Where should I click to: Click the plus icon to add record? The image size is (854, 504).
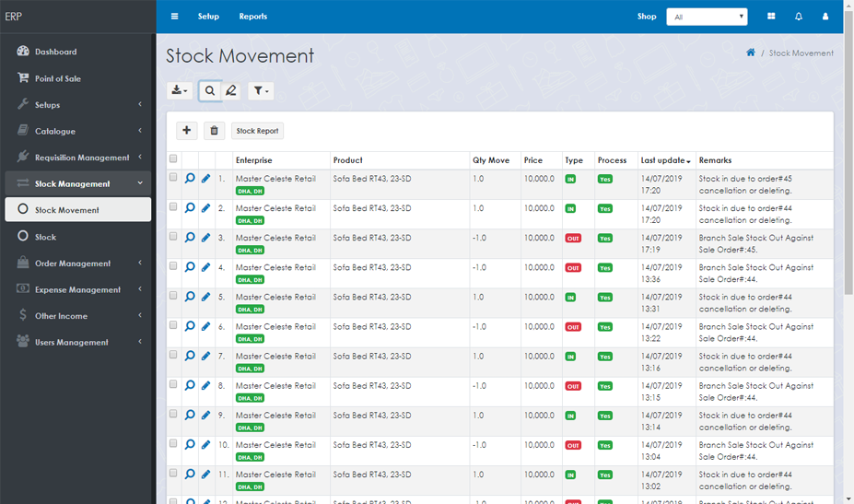[186, 131]
